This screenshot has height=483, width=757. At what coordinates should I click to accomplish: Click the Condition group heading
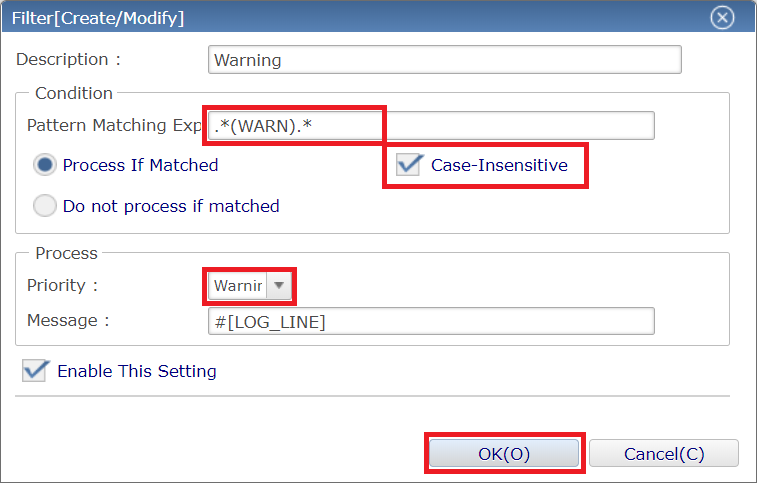tap(74, 93)
